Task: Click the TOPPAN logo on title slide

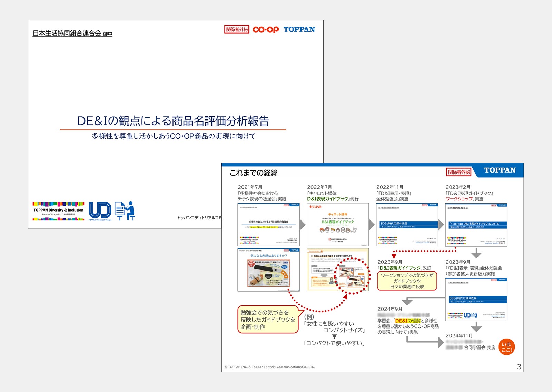Action: (x=299, y=30)
